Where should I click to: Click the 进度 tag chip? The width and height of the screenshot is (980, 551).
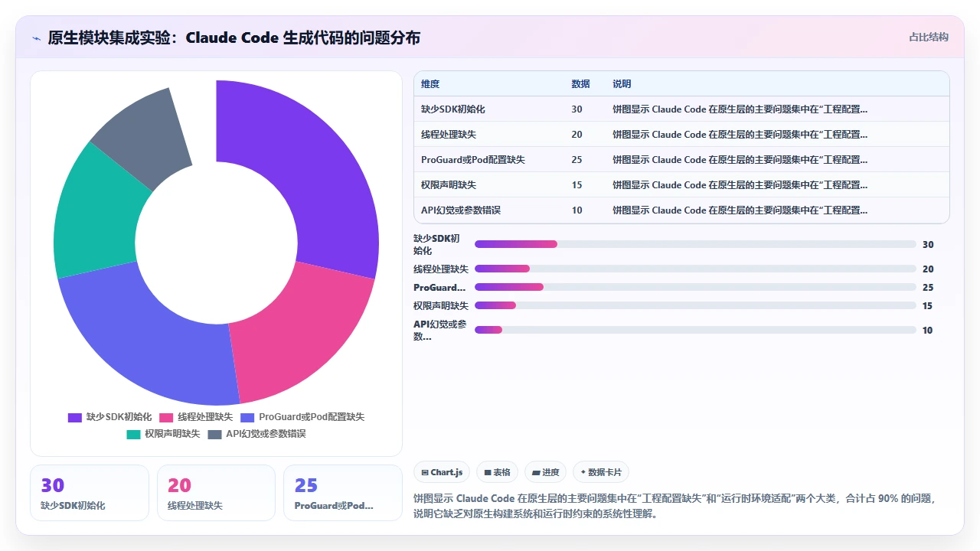546,472
